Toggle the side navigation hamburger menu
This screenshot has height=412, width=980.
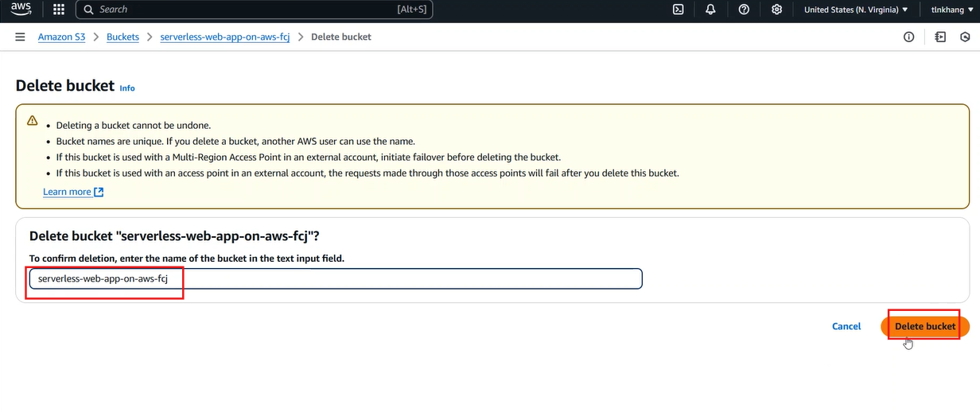pyautogui.click(x=20, y=37)
